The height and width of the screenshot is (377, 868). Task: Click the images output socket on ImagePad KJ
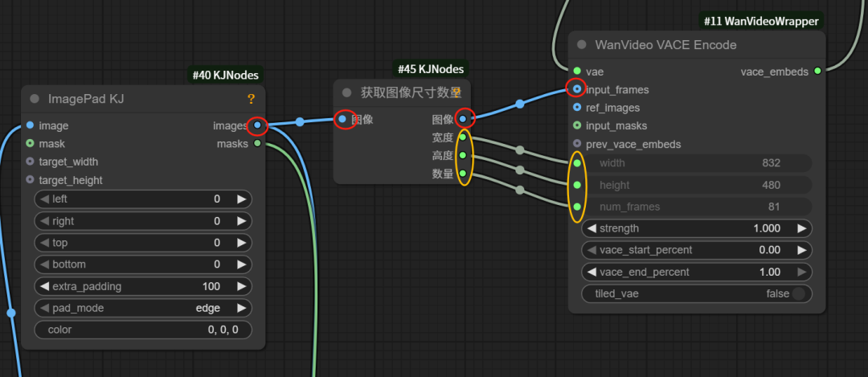257,125
